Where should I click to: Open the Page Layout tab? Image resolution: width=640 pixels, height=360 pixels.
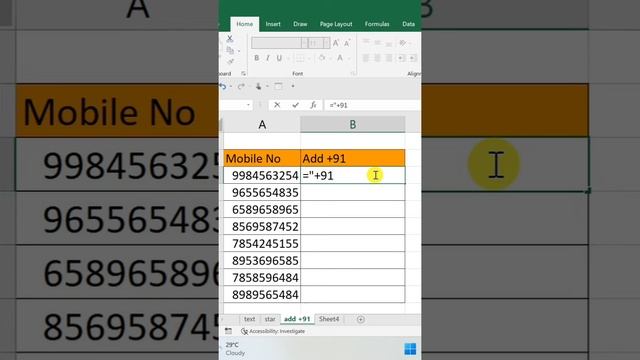pos(336,24)
